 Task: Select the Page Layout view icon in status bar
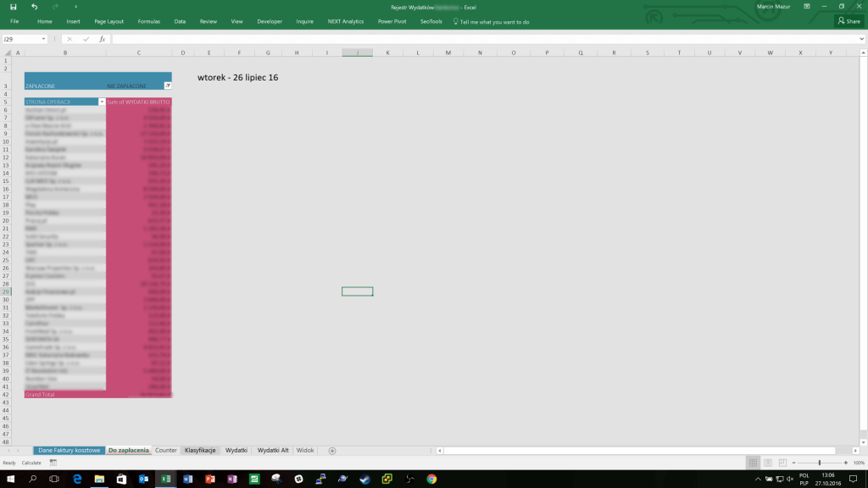point(768,463)
